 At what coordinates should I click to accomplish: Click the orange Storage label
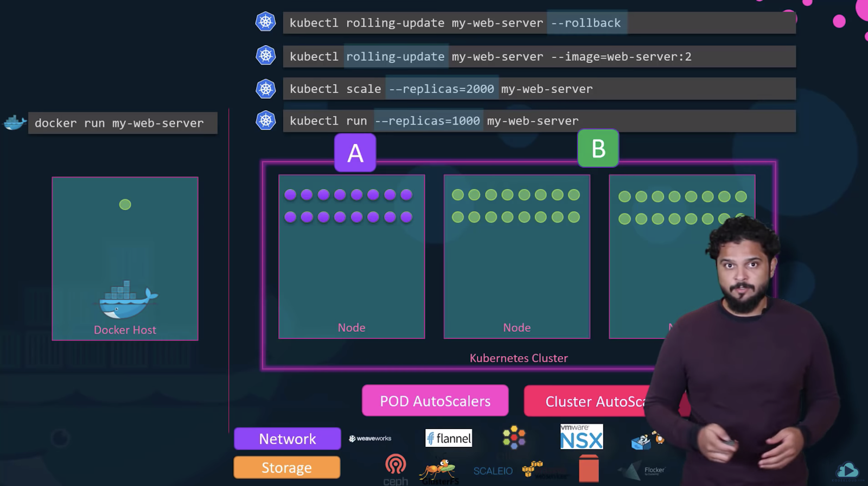[x=287, y=468]
